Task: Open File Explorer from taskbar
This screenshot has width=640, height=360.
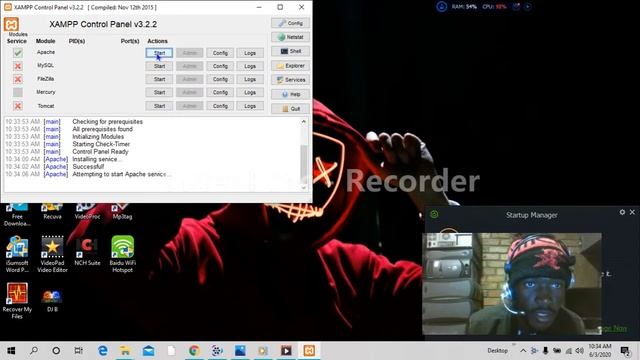Action: tap(125, 351)
